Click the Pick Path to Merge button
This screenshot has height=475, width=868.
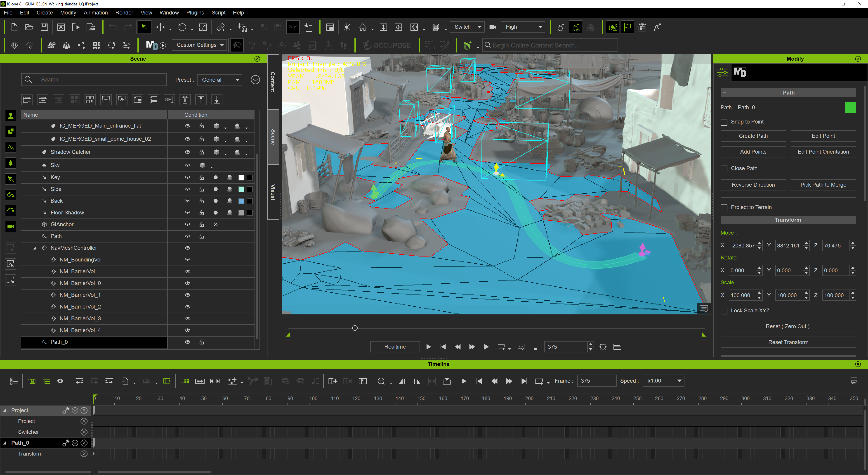point(823,185)
